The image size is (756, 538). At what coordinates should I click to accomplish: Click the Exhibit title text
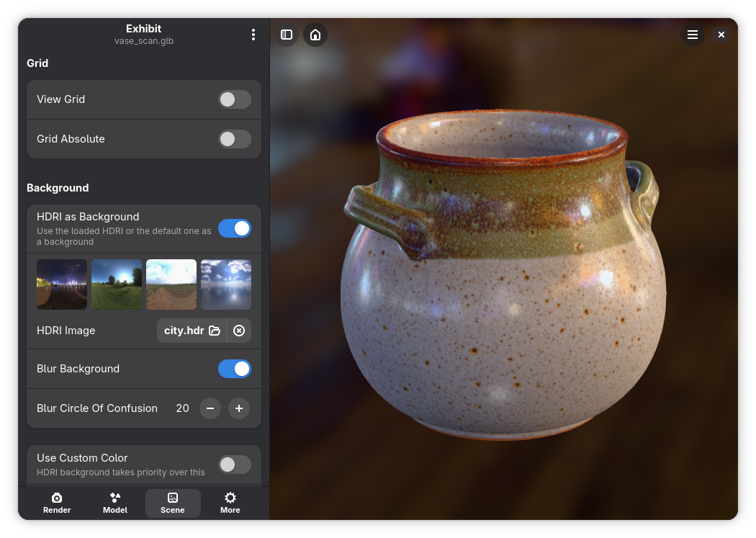(x=144, y=29)
